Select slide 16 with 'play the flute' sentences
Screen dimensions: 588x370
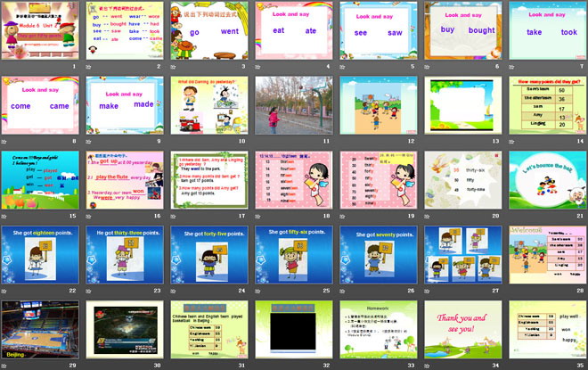point(125,180)
